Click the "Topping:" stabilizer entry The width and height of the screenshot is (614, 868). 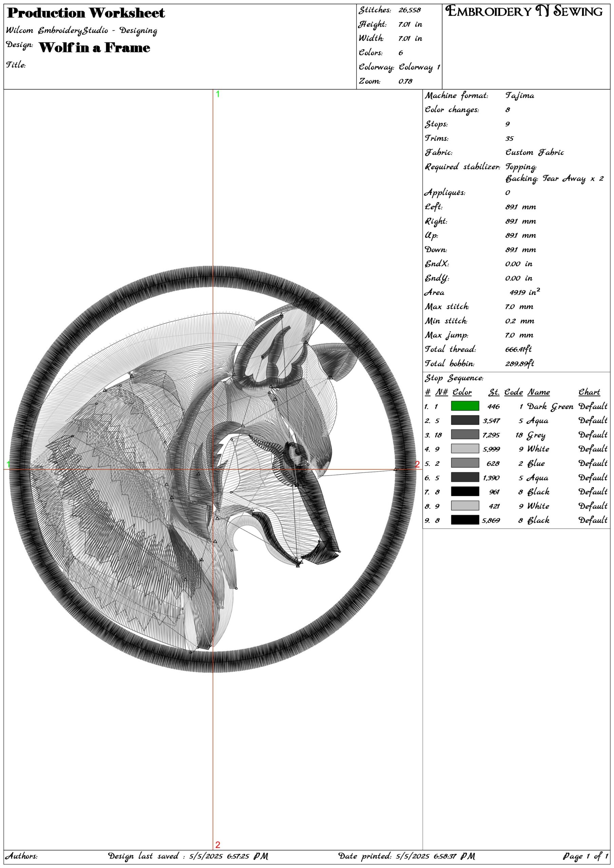521,167
